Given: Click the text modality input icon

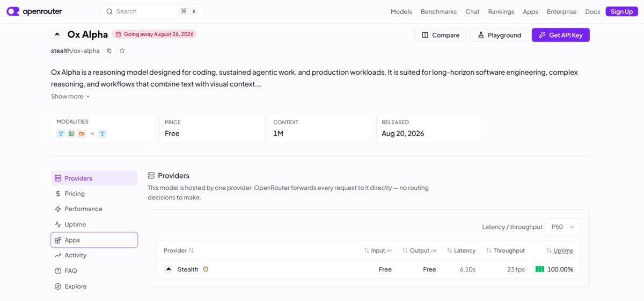Looking at the screenshot, I should tap(61, 133).
